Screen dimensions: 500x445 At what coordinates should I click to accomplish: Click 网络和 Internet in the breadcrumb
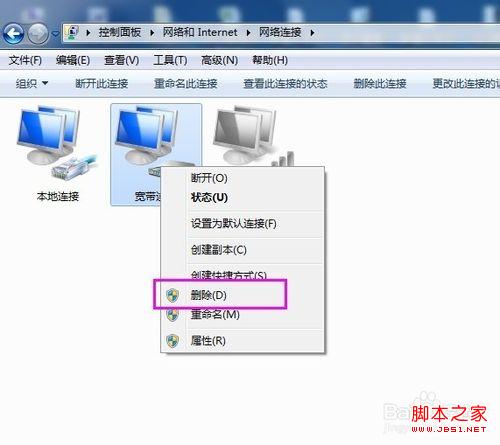[200, 32]
